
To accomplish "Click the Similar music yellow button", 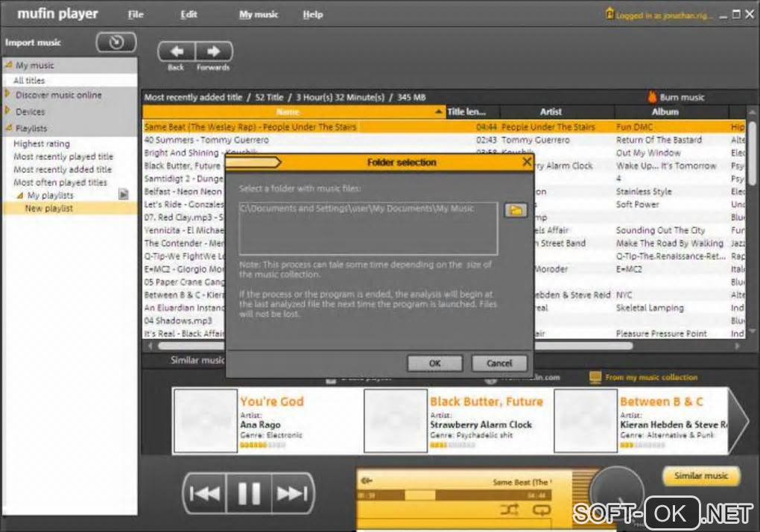I will [701, 476].
